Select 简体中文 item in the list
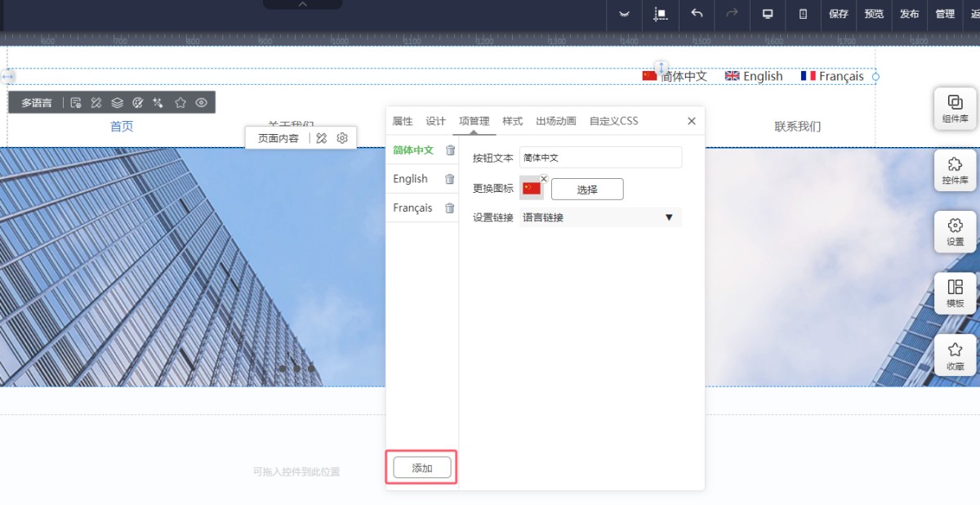980x505 pixels. click(413, 150)
